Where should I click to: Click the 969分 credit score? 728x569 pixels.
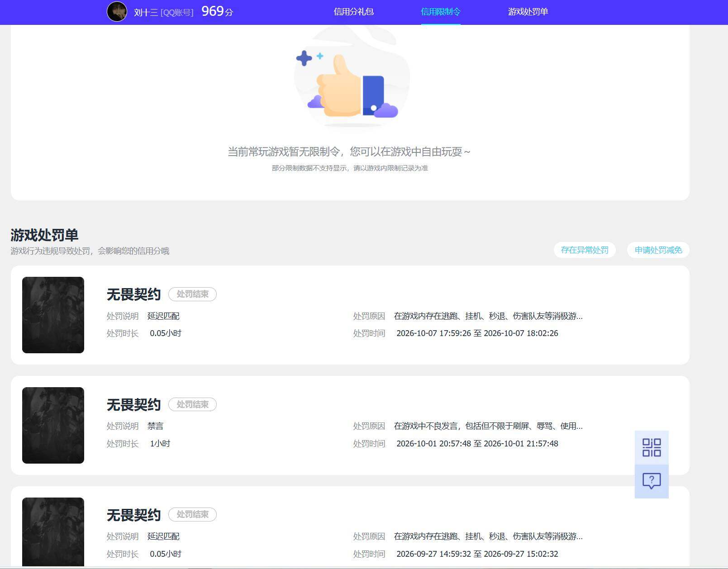(217, 11)
